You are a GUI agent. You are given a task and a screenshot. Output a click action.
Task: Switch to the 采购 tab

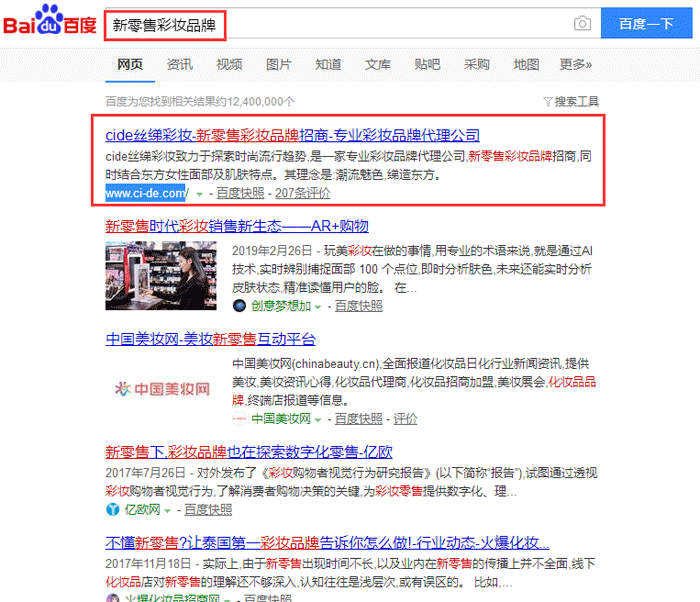(x=477, y=65)
